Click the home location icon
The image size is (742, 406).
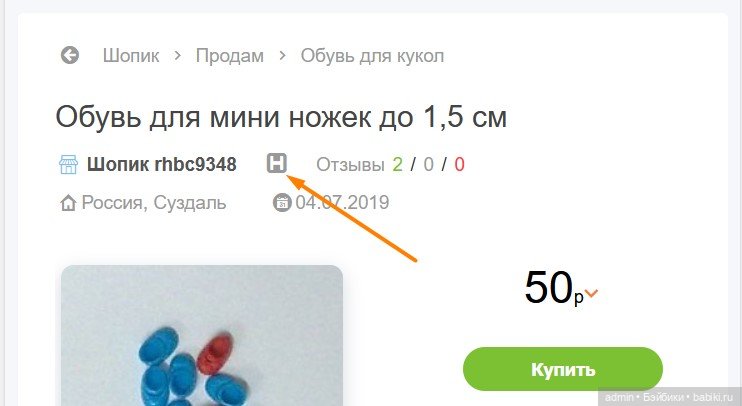coord(68,203)
